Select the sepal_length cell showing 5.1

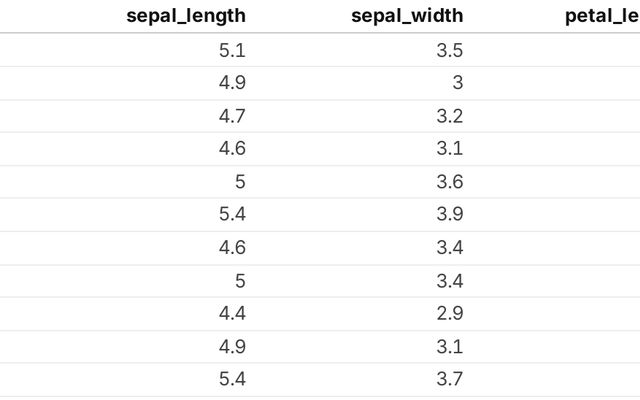[232, 50]
